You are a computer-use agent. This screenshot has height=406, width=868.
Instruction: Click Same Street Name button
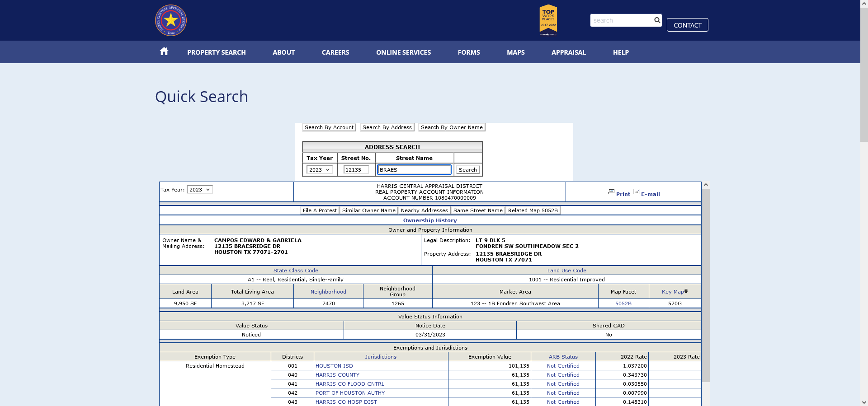478,210
